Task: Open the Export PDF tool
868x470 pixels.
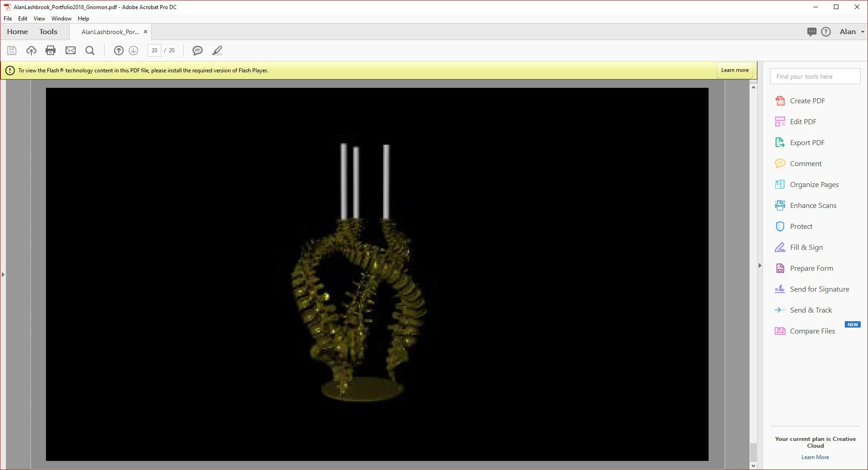Action: coord(800,143)
